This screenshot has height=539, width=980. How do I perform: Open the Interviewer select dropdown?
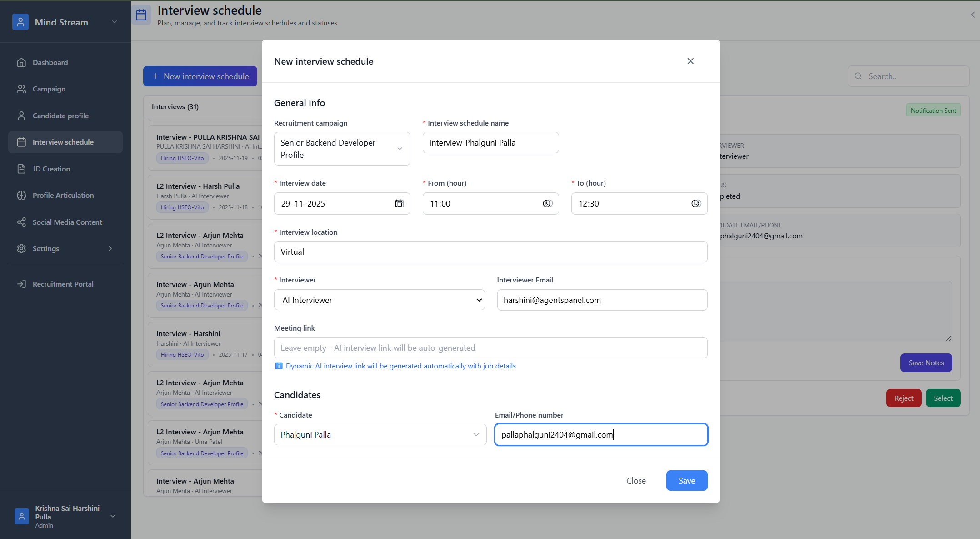(379, 300)
